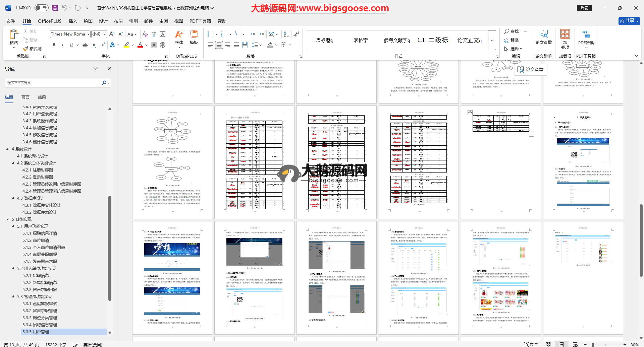Open the font name dropdown
Screen dimensions: 644x347
(88, 34)
